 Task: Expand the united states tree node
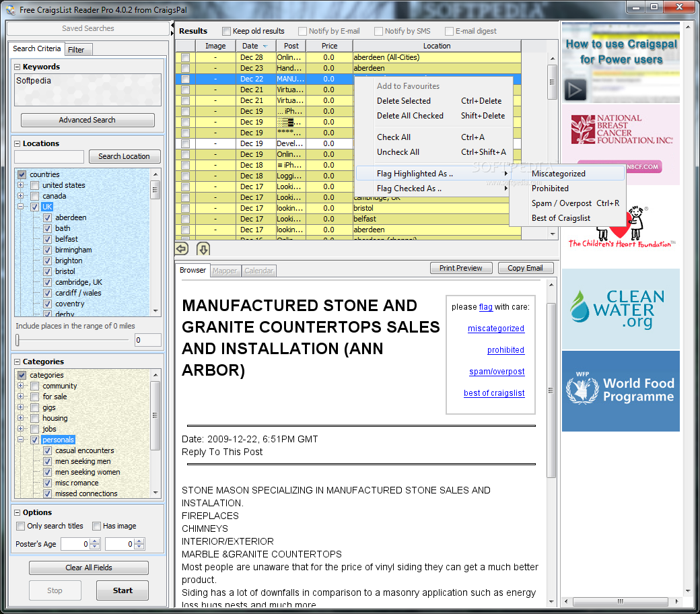click(21, 185)
